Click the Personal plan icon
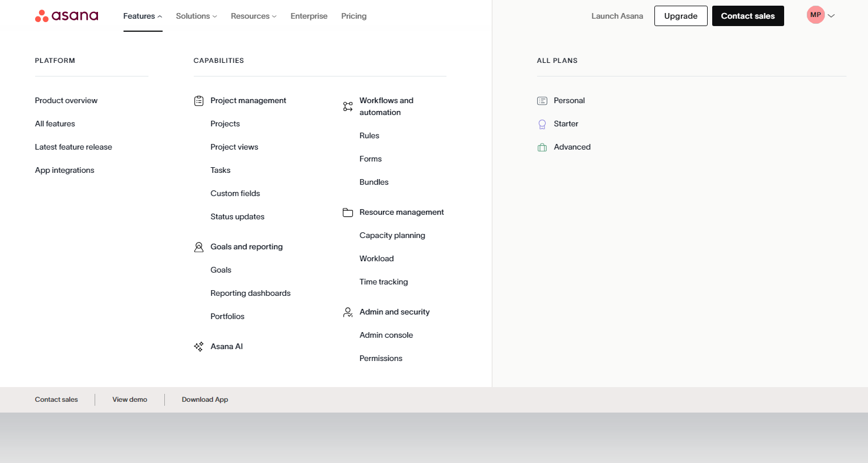The image size is (868, 463). click(542, 101)
